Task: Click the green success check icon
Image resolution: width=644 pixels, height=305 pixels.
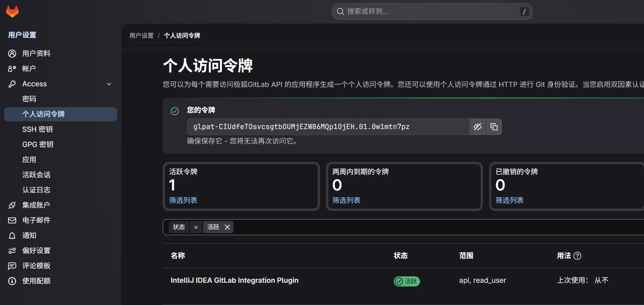Action: click(175, 111)
